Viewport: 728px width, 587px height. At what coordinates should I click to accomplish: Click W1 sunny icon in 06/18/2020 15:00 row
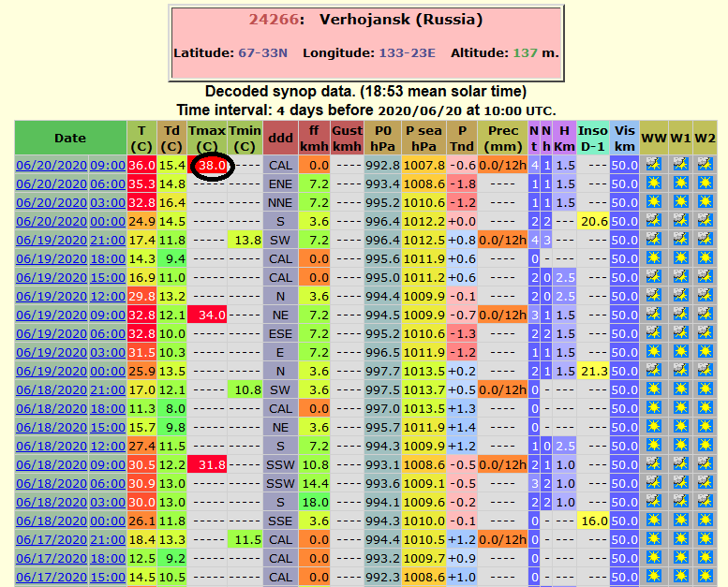coord(680,426)
